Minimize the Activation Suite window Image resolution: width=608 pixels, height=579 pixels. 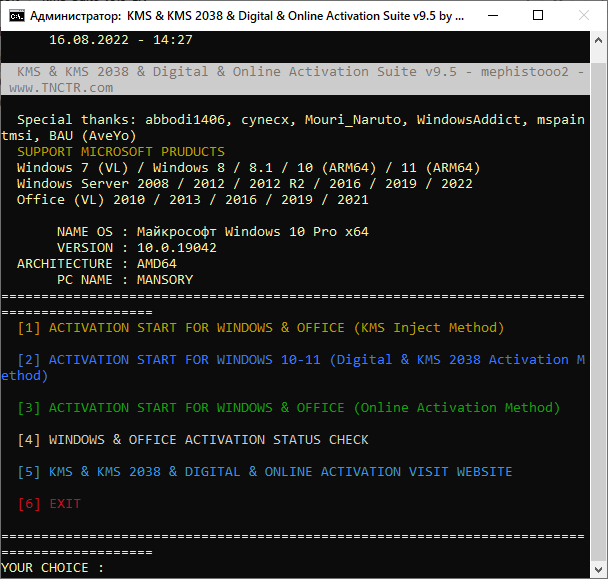click(x=492, y=16)
